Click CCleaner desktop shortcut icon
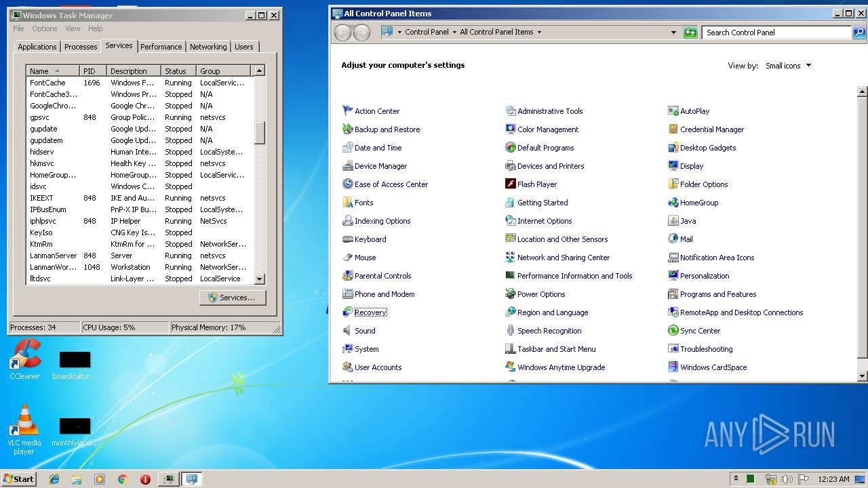 click(24, 354)
